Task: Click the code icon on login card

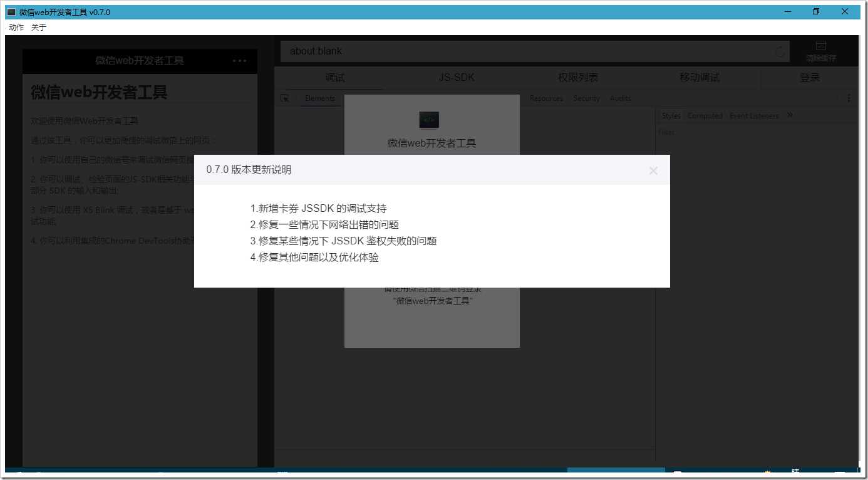Action: (429, 120)
